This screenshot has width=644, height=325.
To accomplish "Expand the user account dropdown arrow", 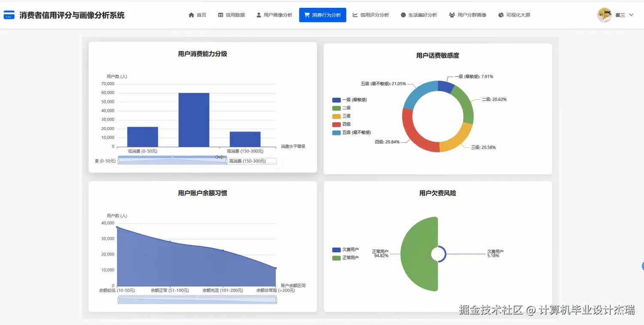I will click(x=631, y=15).
